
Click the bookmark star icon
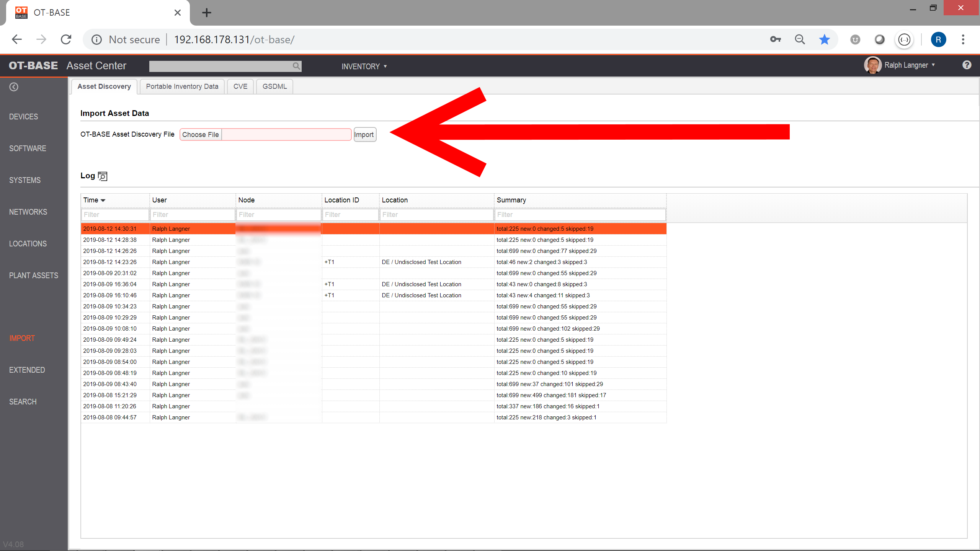pos(824,39)
